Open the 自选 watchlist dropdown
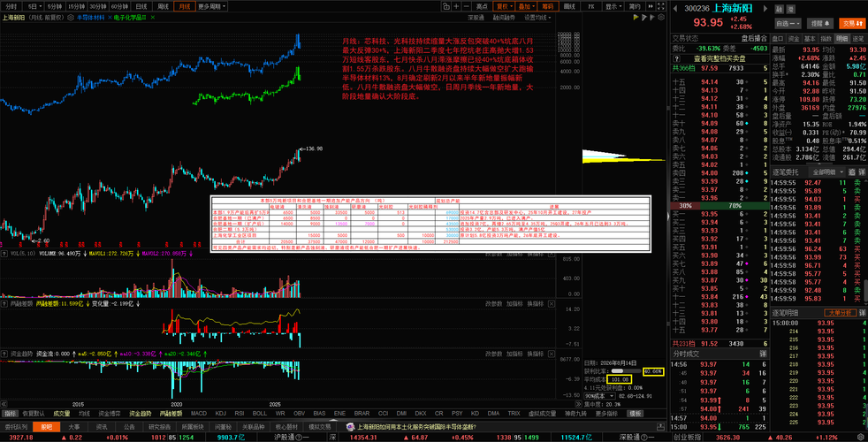 pos(788,23)
